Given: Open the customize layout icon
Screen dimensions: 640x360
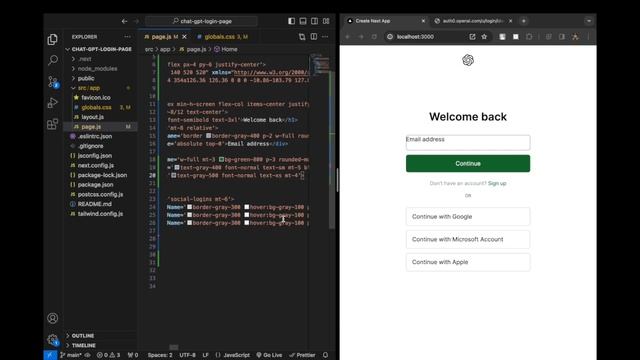Looking at the screenshot, I should (326, 21).
